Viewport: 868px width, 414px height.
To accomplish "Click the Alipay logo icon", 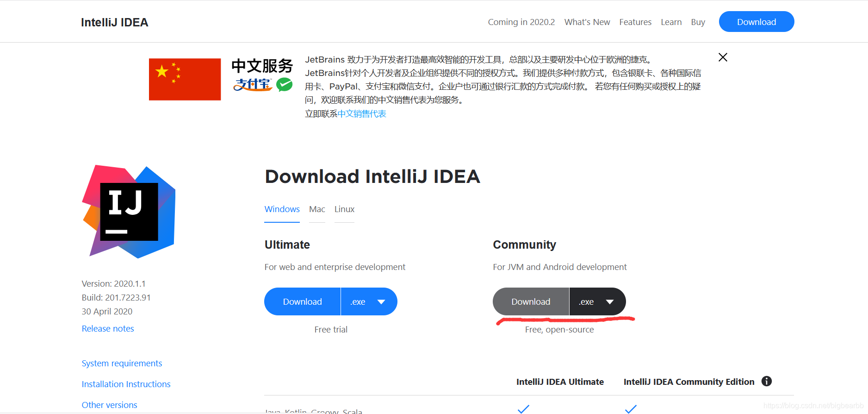I will click(253, 85).
